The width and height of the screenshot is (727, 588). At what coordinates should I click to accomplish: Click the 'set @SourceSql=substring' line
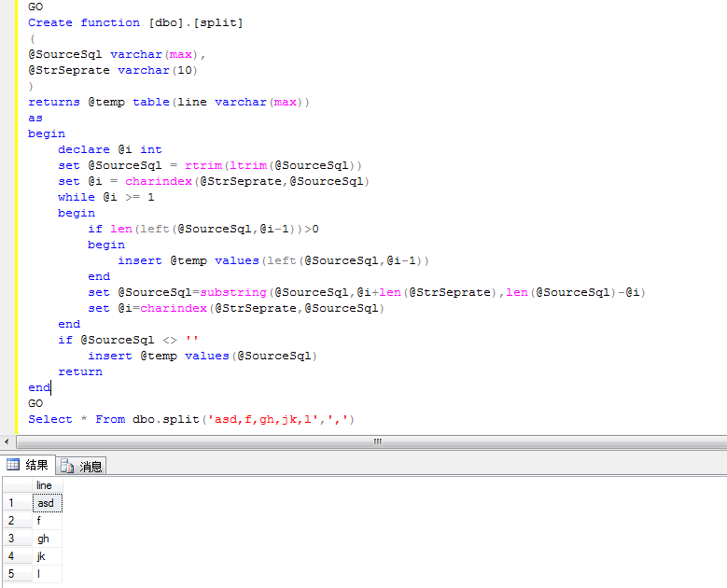pos(367,293)
